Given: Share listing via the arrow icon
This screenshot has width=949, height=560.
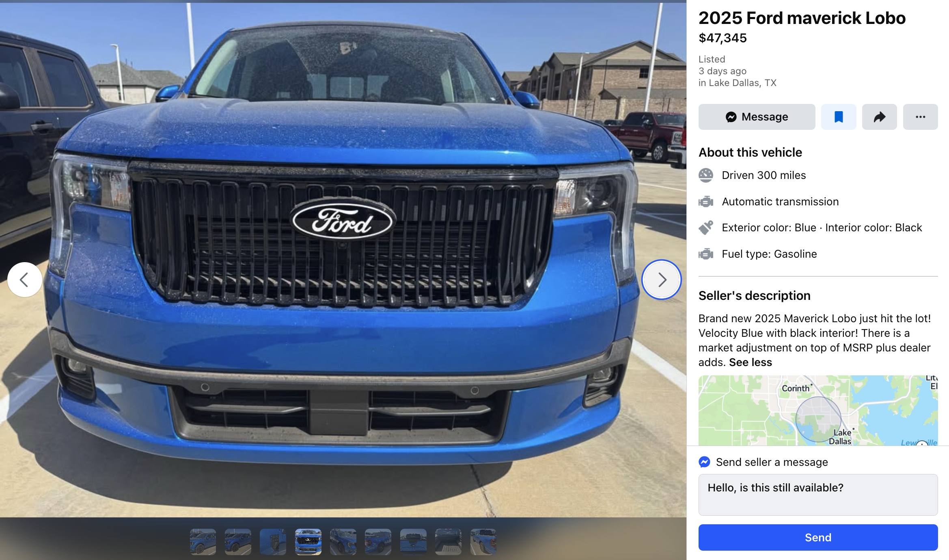Looking at the screenshot, I should click(879, 117).
